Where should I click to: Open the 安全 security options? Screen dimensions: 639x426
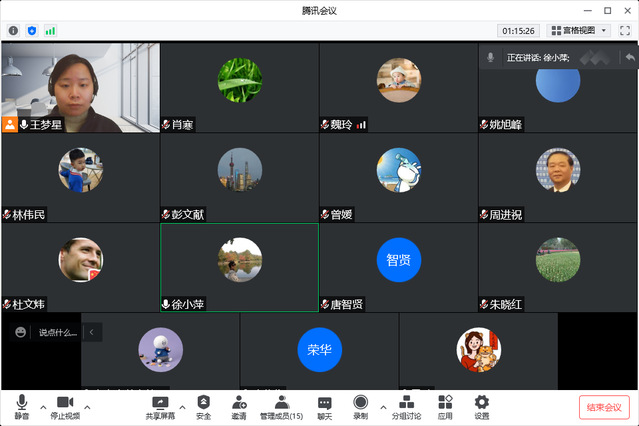[x=203, y=405]
